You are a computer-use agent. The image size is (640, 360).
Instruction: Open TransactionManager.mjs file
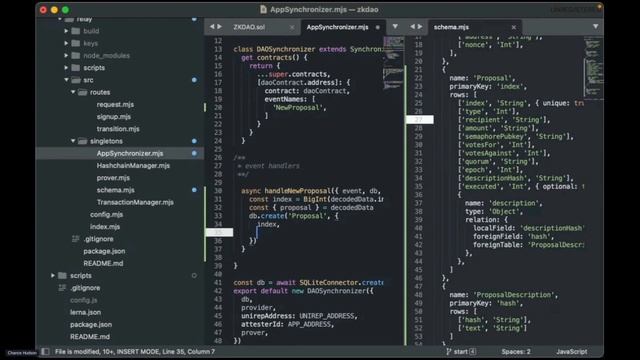135,202
